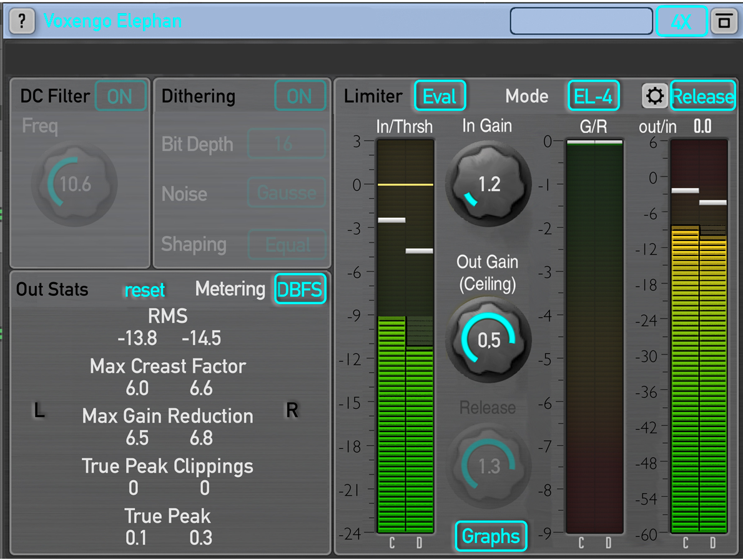
Task: Click the Release time knob
Action: [488, 466]
